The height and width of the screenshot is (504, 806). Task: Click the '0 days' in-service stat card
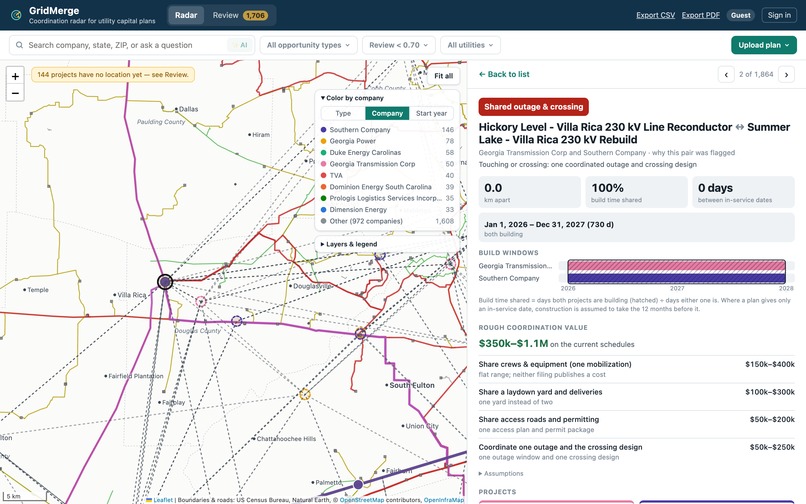(743, 192)
